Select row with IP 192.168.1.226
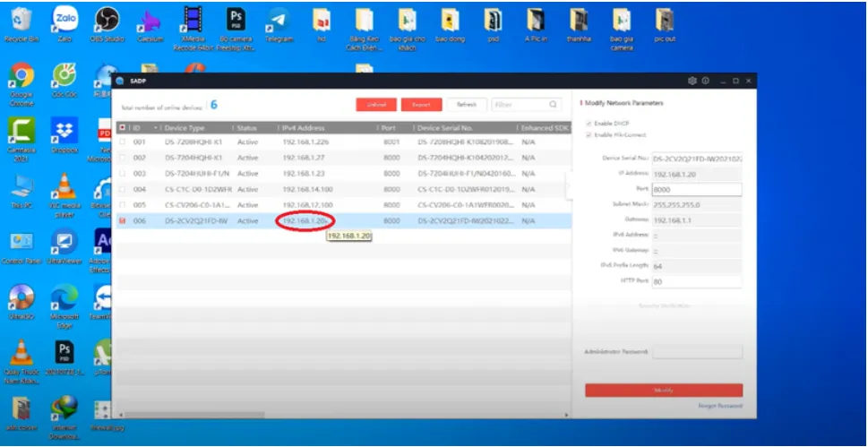This screenshot has width=868, height=447. [343, 142]
